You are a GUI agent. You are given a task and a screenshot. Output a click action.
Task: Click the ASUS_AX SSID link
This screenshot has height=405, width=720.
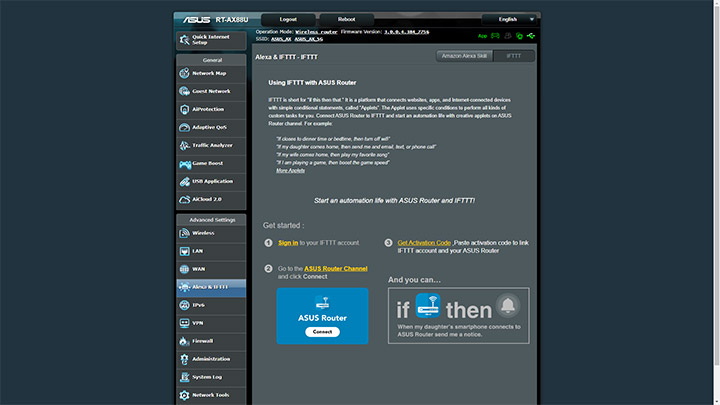[x=281, y=39]
